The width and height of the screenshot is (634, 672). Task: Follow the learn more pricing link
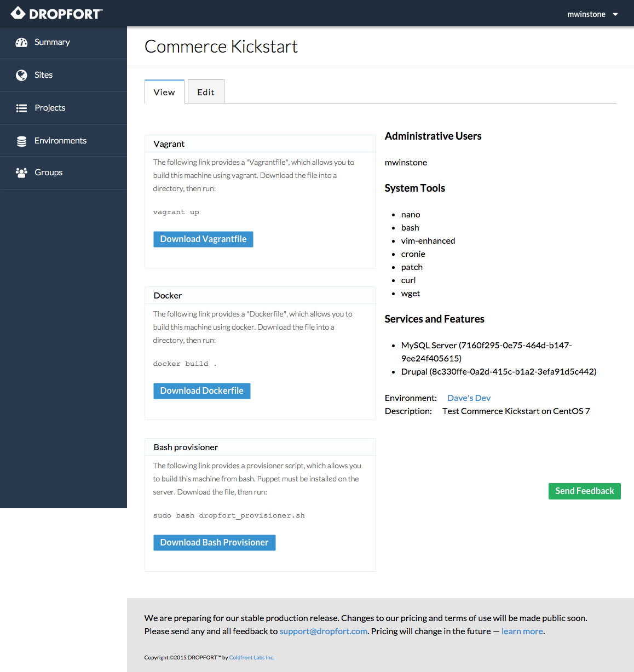pyautogui.click(x=522, y=631)
